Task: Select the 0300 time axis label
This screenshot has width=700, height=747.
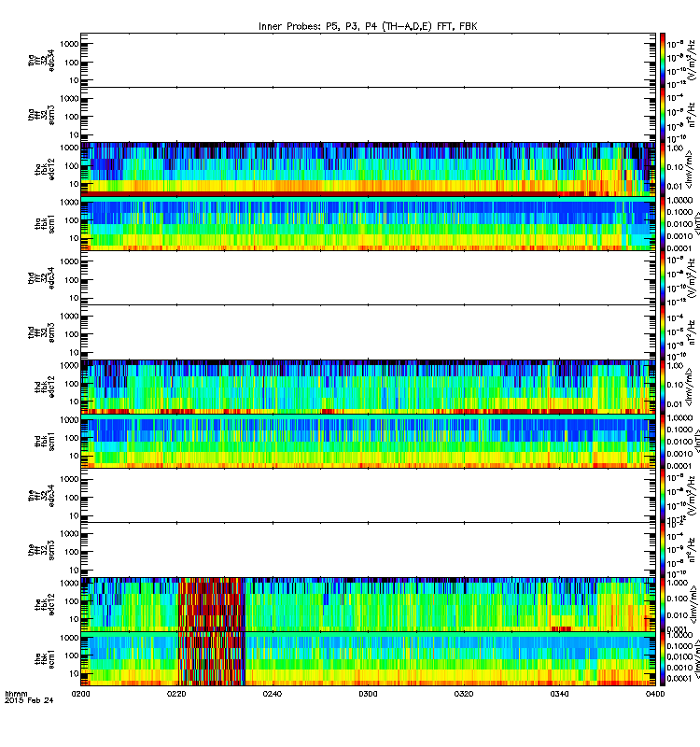Action: [368, 694]
